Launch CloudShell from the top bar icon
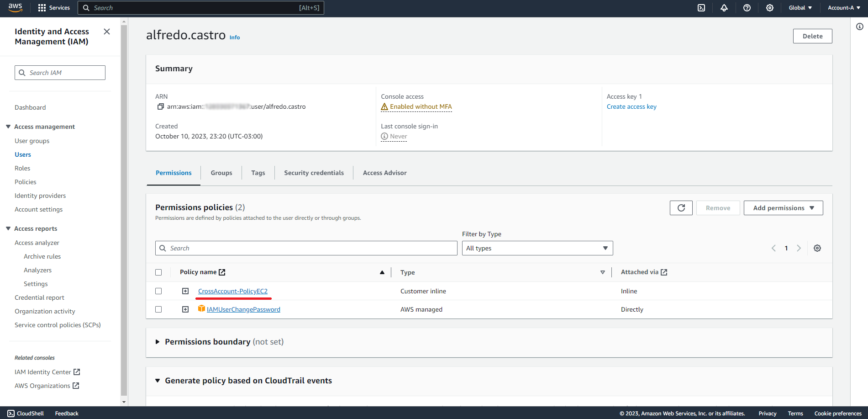The width and height of the screenshot is (868, 419). pos(701,8)
